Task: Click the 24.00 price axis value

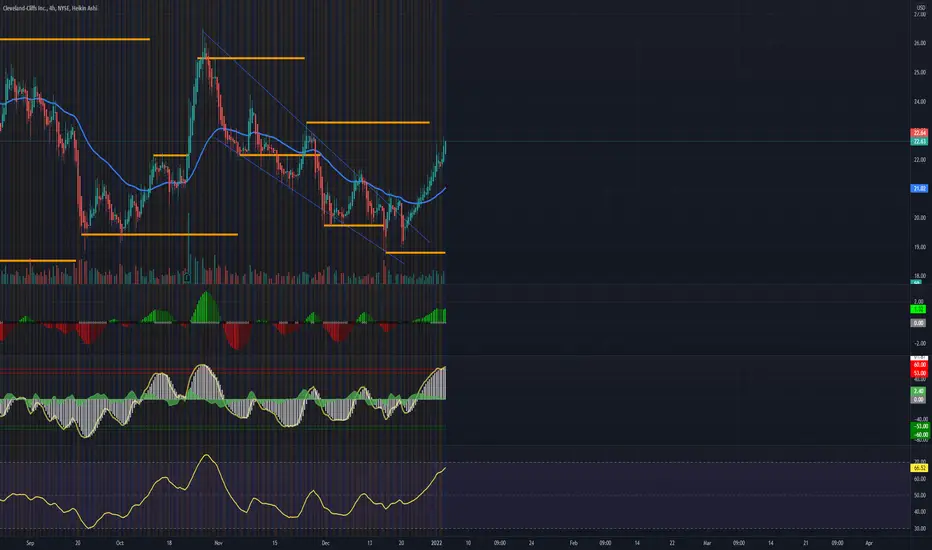Action: point(920,102)
